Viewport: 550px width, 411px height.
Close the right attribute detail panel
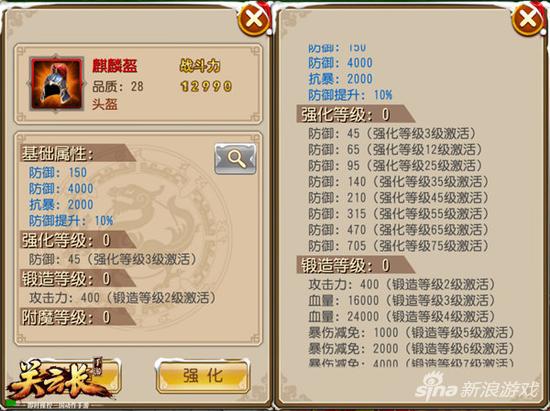528,20
